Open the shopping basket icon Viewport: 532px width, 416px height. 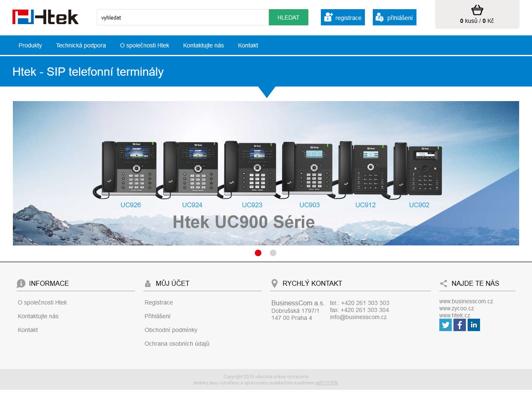(x=477, y=10)
